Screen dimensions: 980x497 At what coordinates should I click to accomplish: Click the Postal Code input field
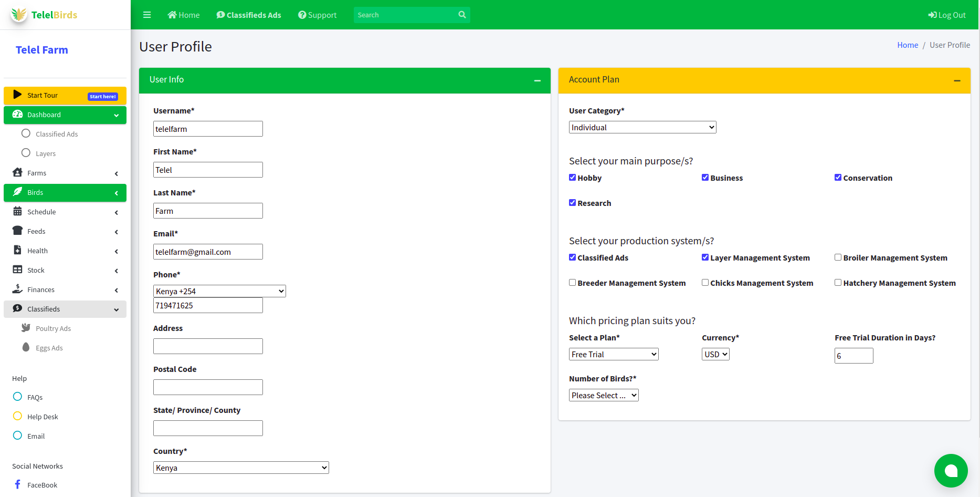click(x=208, y=387)
